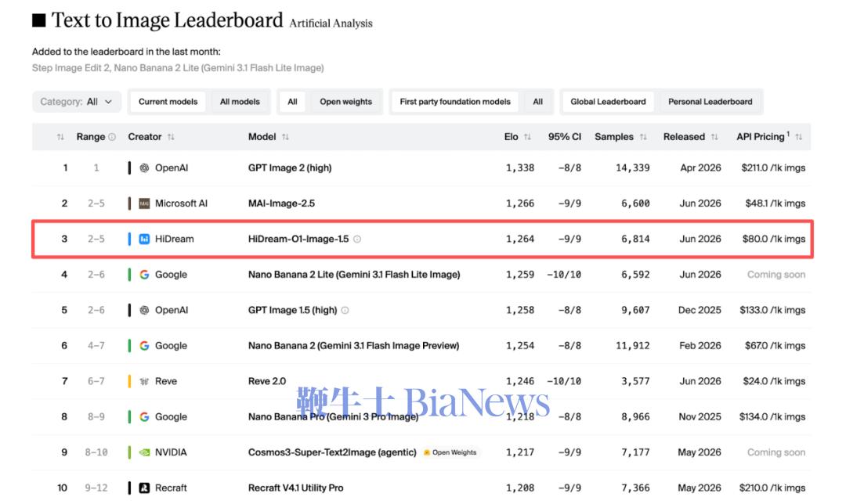Click the Recraft creator name
Viewport: 846px width, 504px height.
171,488
